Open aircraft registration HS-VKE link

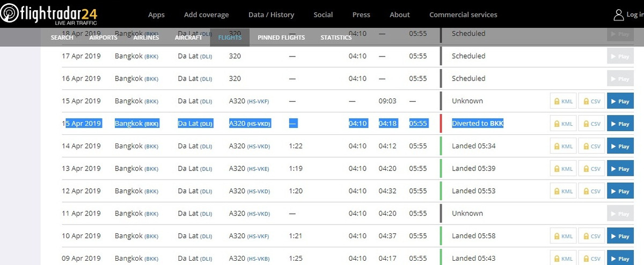pyautogui.click(x=258, y=169)
